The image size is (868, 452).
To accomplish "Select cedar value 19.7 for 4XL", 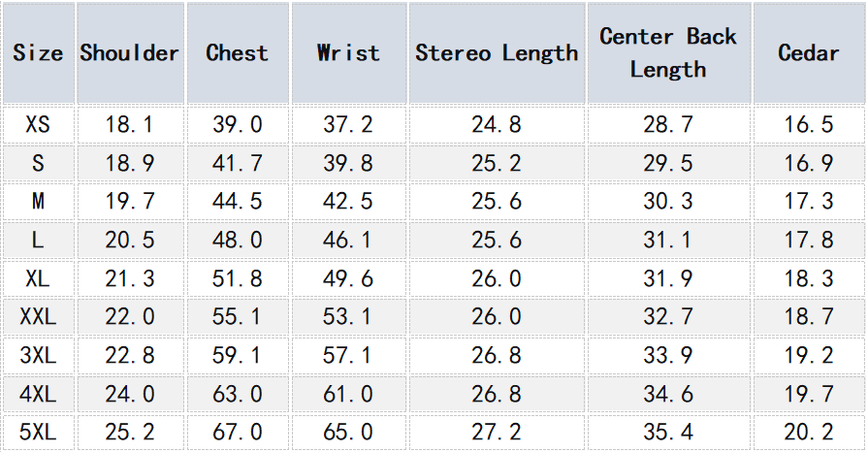I will [x=808, y=394].
